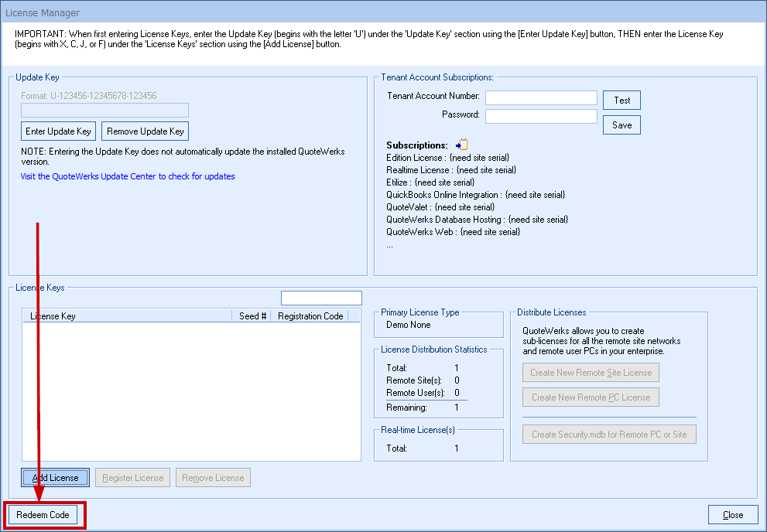The width and height of the screenshot is (767, 532).
Task: Click the Remove License button
Action: [213, 478]
